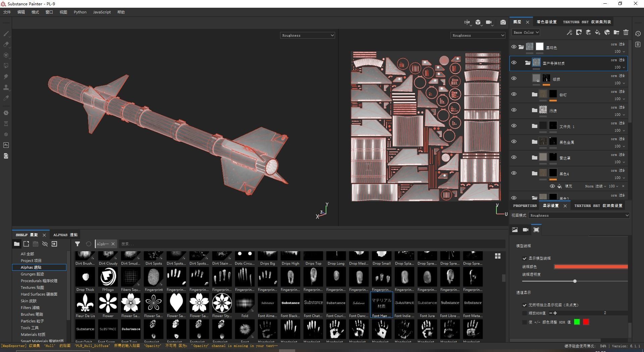
Task: Open the History panel clock icon
Action: pyautogui.click(x=638, y=34)
